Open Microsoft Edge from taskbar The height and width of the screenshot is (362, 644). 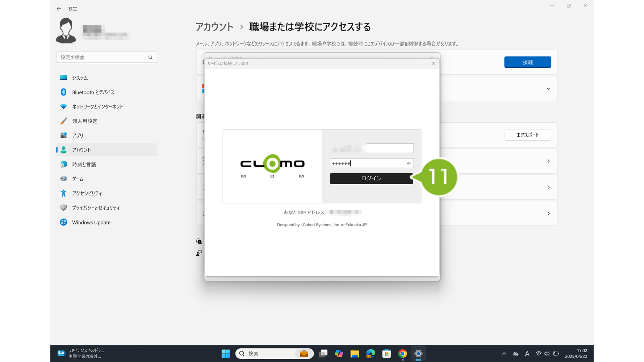pos(371,354)
